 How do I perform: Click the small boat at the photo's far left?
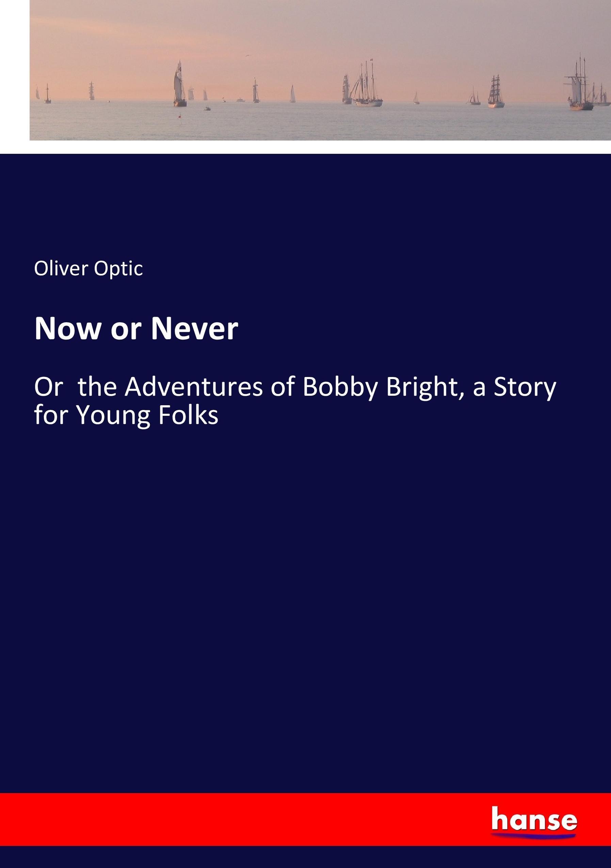(47, 95)
